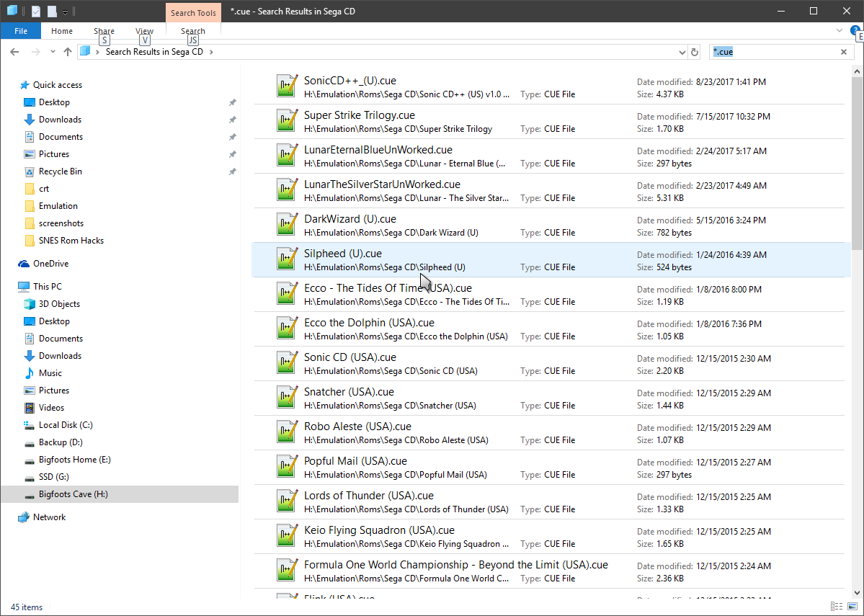
Task: Select the Keio Flying Squadron (USA).cue icon
Action: pos(287,536)
